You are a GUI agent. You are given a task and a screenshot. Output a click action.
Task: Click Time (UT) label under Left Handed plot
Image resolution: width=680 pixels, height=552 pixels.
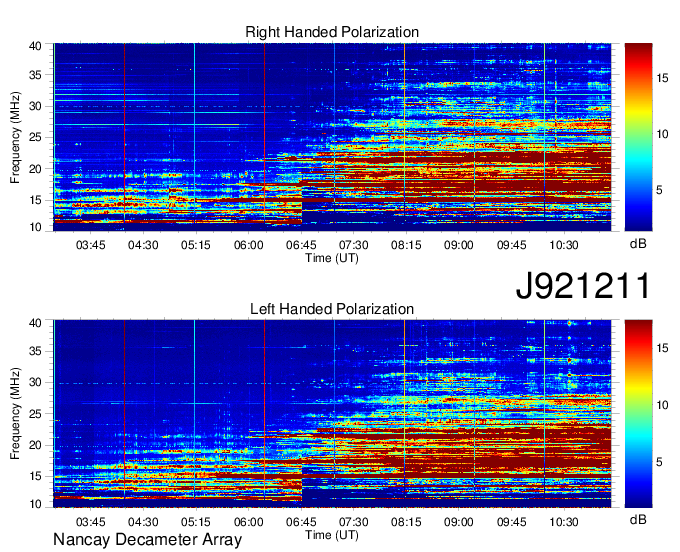point(332,535)
